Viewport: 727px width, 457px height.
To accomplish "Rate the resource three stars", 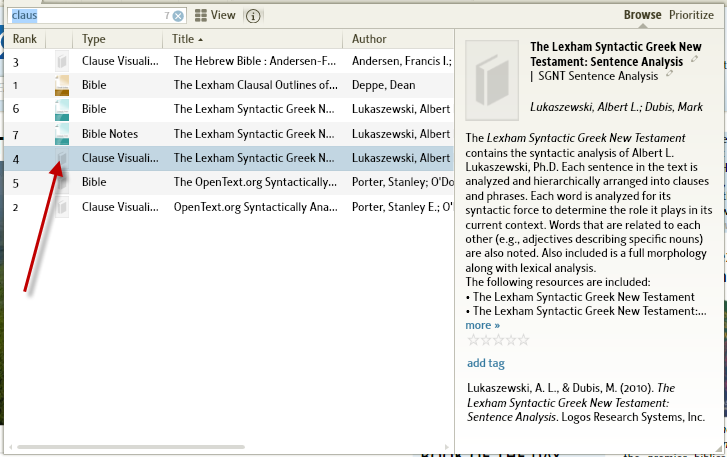I will click(498, 340).
